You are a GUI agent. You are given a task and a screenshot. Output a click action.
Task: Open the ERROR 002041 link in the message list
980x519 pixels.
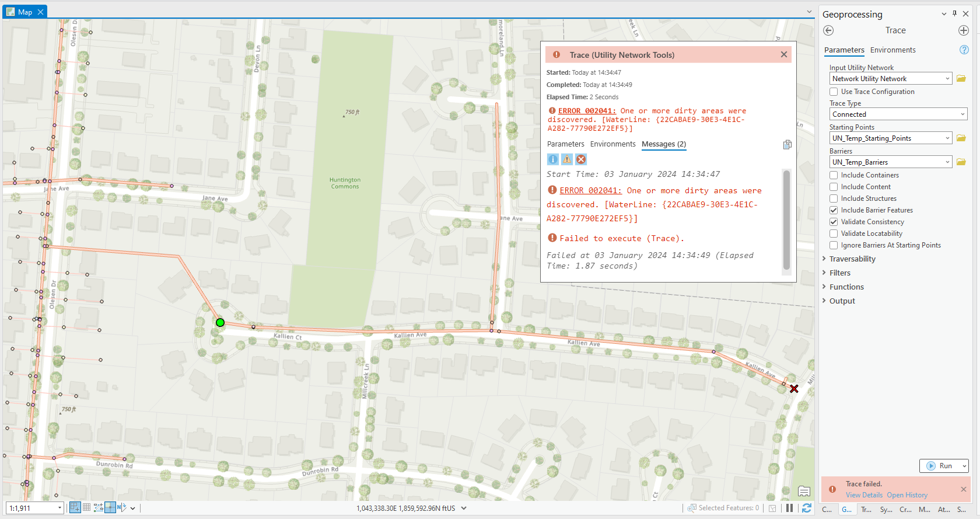pos(590,191)
